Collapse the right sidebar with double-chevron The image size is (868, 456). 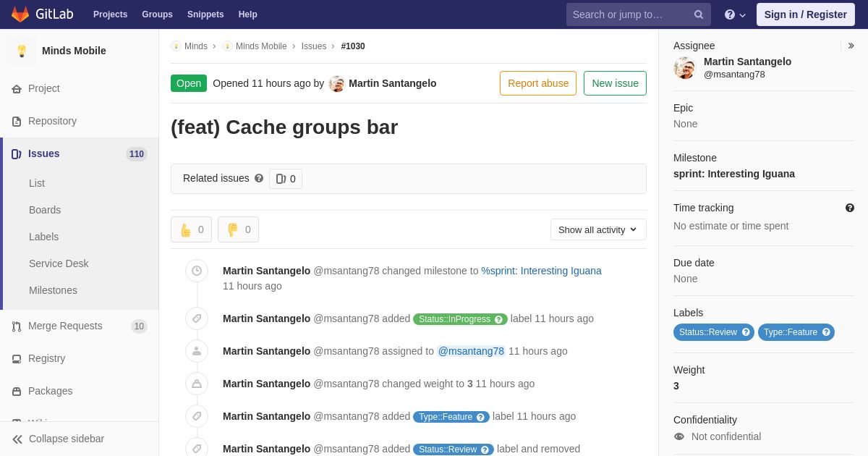(851, 46)
